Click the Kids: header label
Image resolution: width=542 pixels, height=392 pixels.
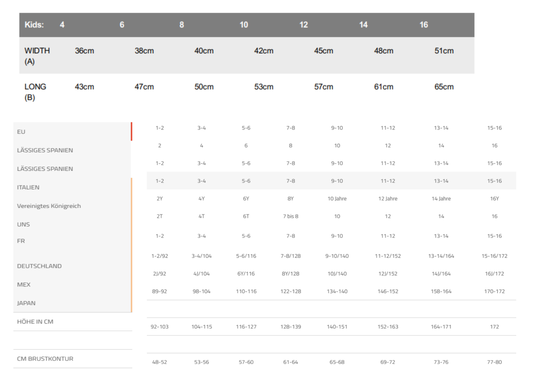tap(34, 25)
